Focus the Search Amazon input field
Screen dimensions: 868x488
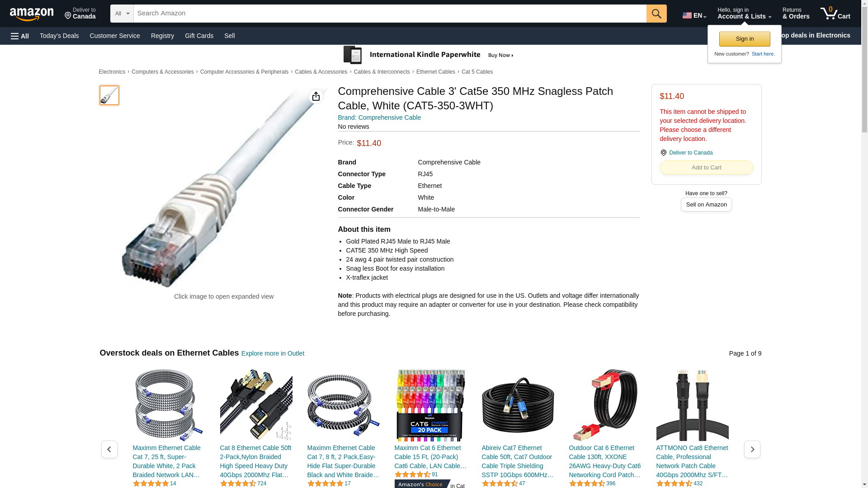390,14
